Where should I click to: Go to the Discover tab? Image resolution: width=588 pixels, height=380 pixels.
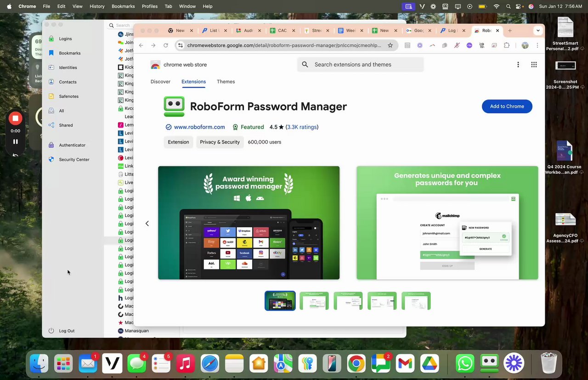click(x=160, y=82)
